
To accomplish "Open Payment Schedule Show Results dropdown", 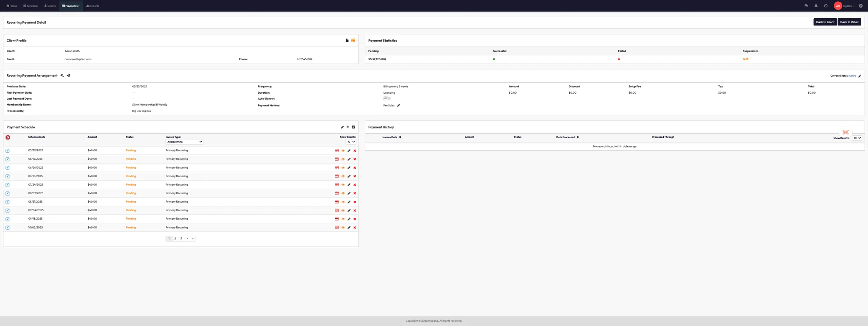I will click(x=351, y=142).
